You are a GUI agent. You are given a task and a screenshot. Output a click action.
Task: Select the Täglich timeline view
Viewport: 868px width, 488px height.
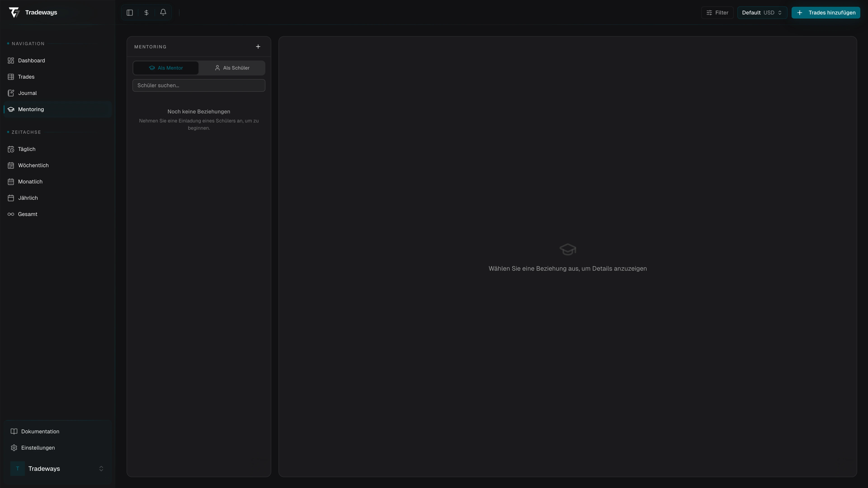click(26, 149)
